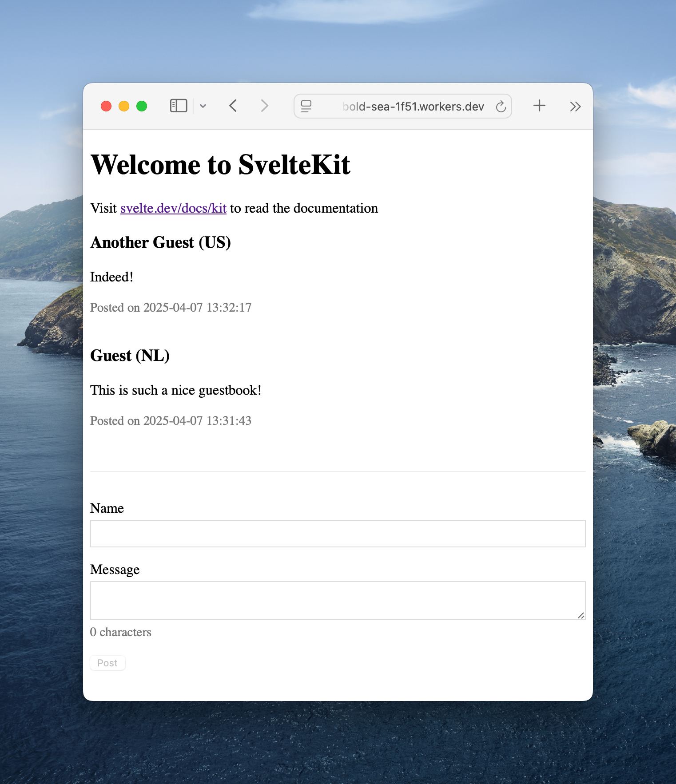
Task: Click the "Another Guest (US)" heading
Action: click(x=160, y=242)
